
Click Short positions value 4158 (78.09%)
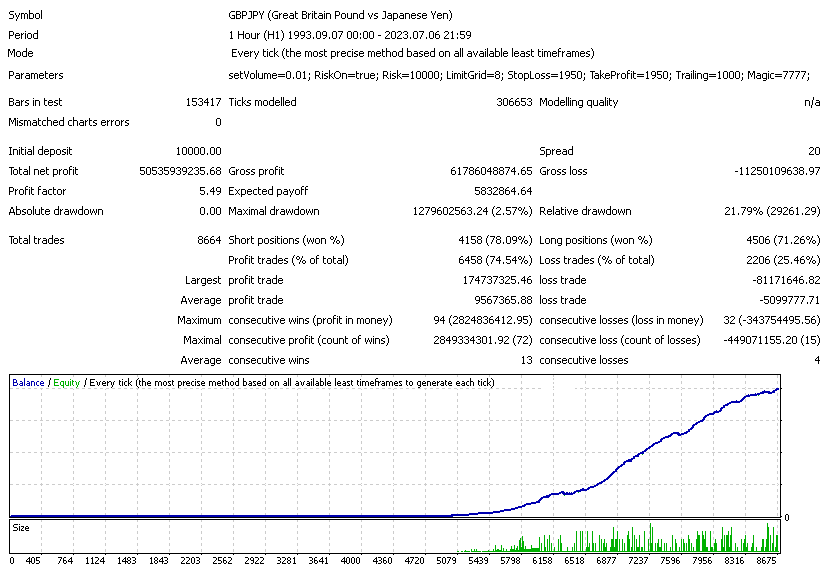[495, 240]
